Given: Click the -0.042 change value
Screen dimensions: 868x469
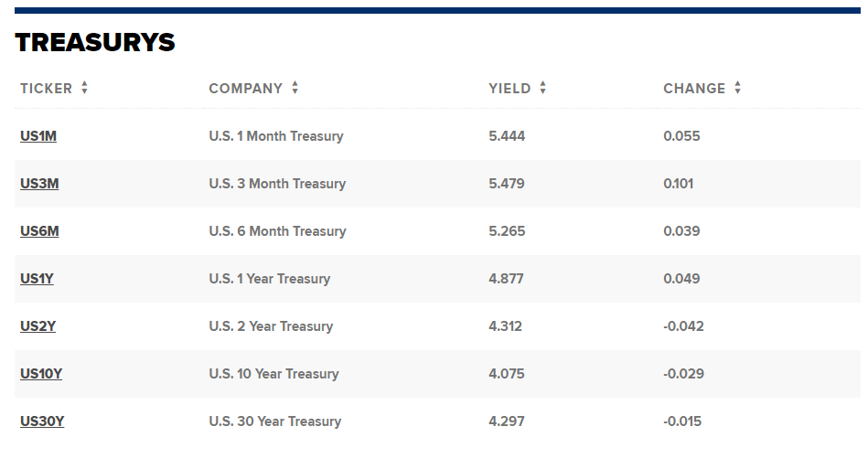Looking at the screenshot, I should (683, 326).
